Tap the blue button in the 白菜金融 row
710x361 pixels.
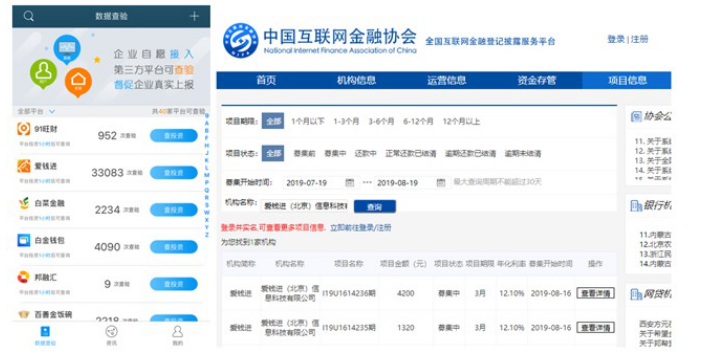174,210
